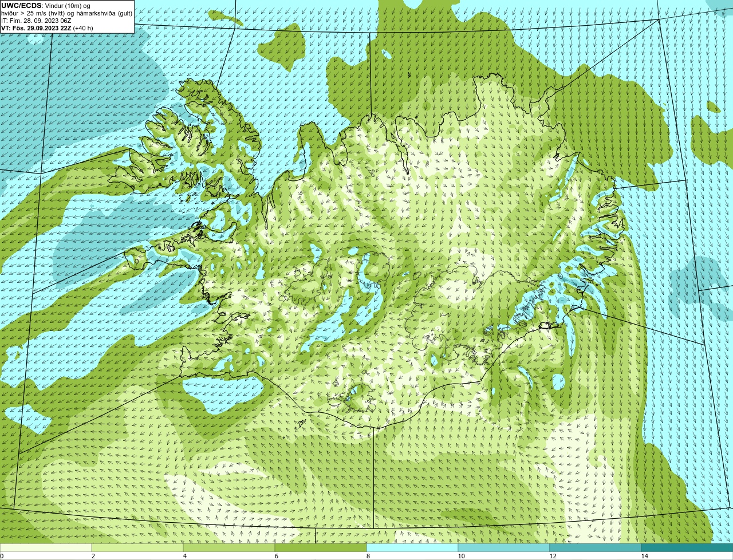Click the "2" colorbar scale label
The image size is (733, 560).
click(93, 556)
